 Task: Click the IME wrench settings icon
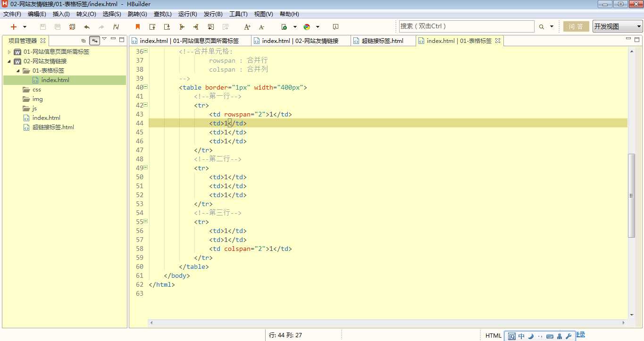pyautogui.click(x=569, y=336)
